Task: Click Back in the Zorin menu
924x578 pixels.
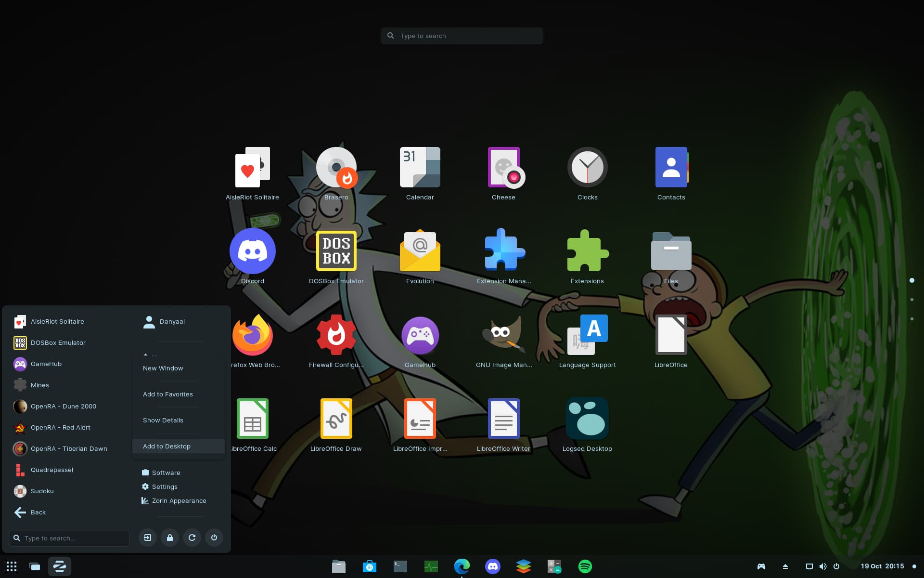Action: [x=69, y=512]
